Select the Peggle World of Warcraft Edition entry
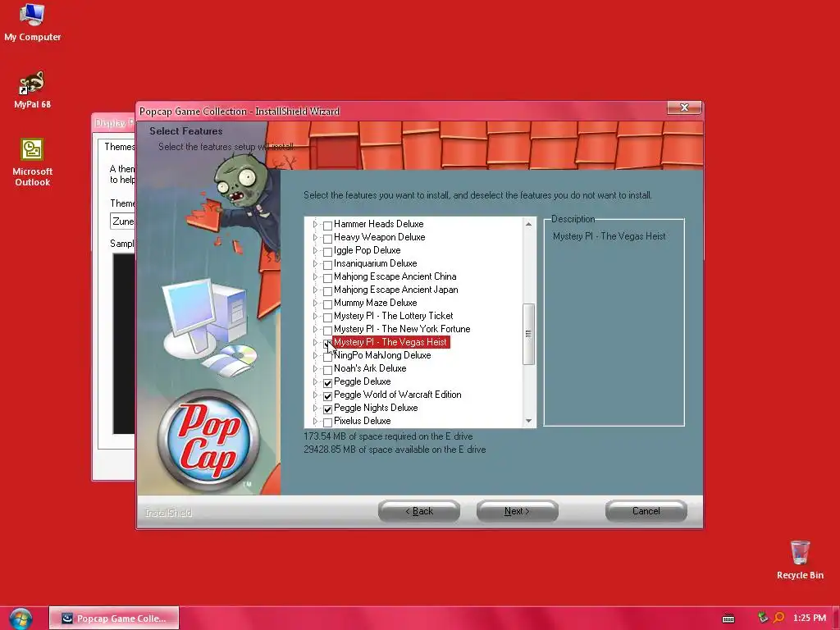 click(398, 395)
